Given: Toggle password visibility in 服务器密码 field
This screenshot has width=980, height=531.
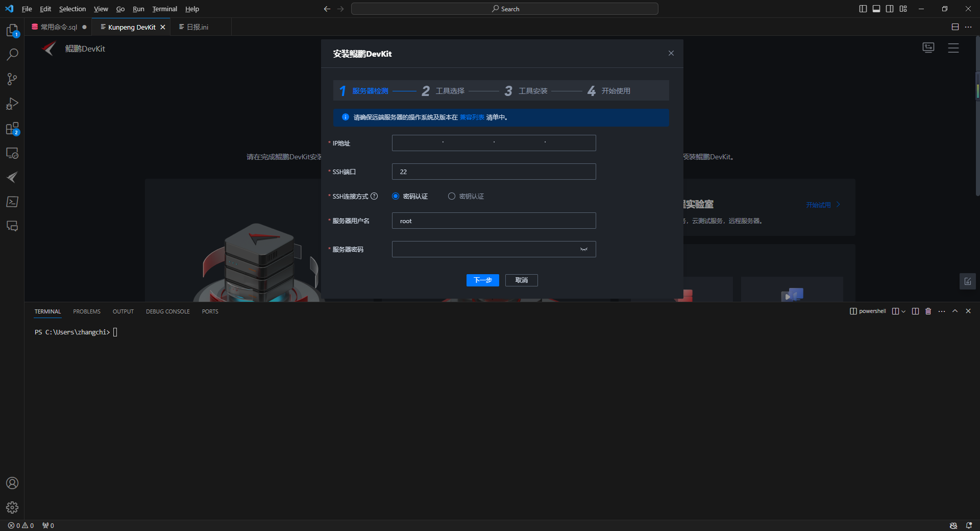Looking at the screenshot, I should click(584, 249).
